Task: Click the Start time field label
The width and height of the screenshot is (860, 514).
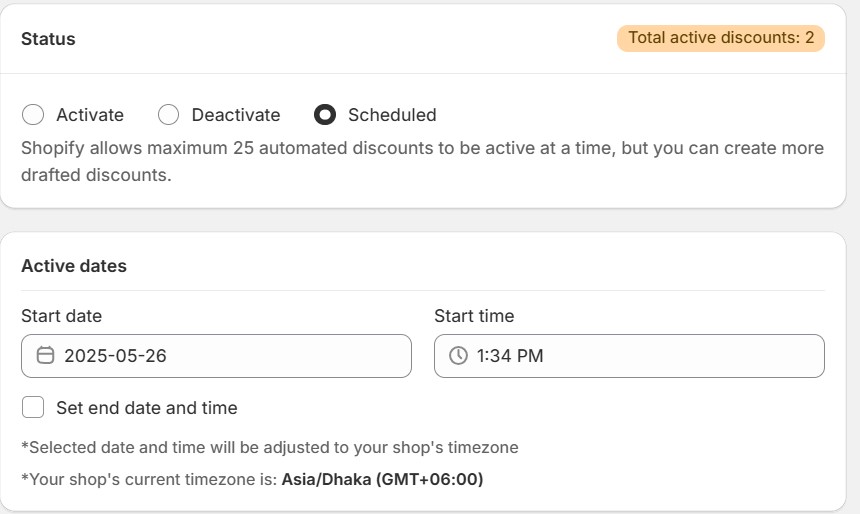Action: coord(474,316)
